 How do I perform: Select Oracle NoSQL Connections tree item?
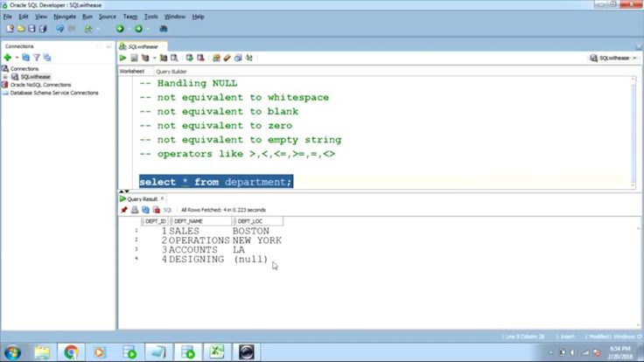pyautogui.click(x=40, y=85)
